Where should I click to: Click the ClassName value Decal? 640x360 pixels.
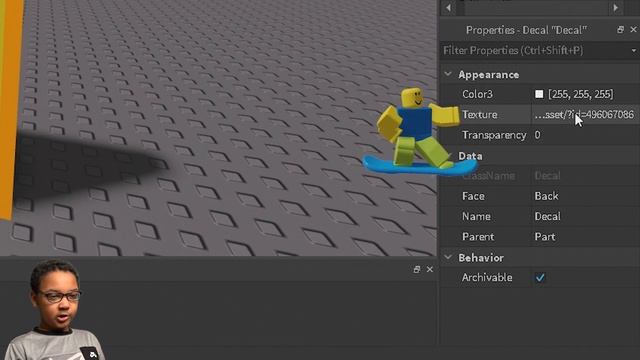(547, 176)
